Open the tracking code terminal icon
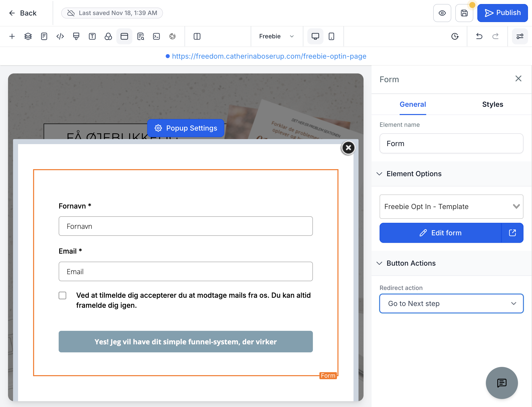Image resolution: width=532 pixels, height=407 pixels. [156, 36]
